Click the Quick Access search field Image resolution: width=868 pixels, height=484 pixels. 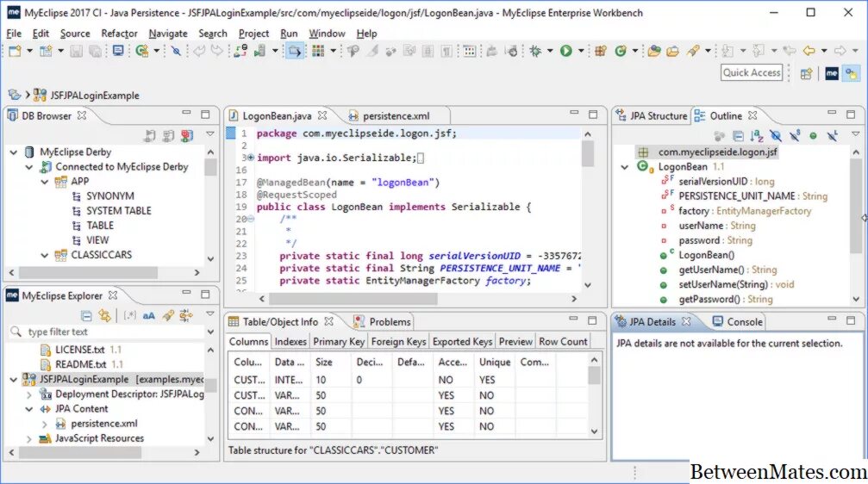point(752,73)
